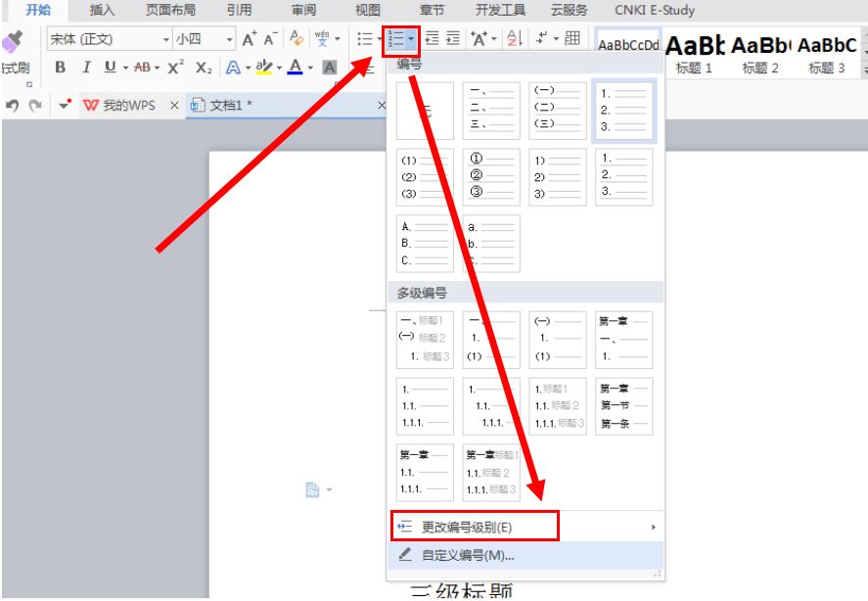This screenshot has width=868, height=601.
Task: Choose the 一、二、三、 numbering style
Action: click(491, 111)
